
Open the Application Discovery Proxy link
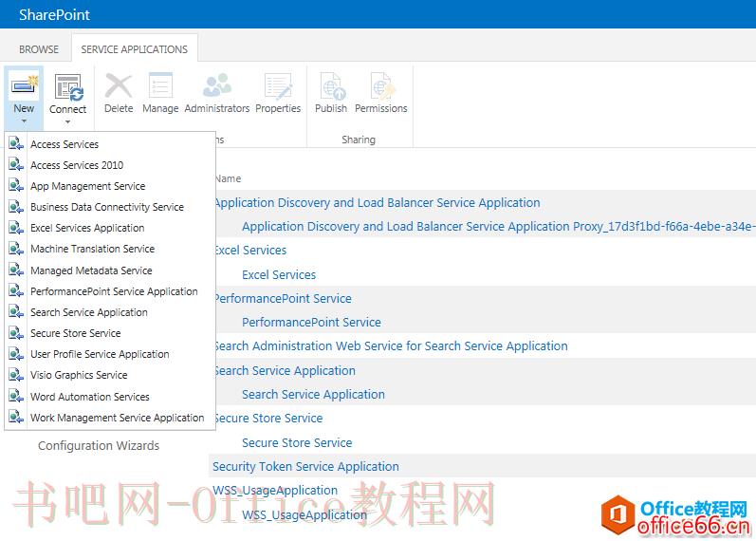pos(499,226)
